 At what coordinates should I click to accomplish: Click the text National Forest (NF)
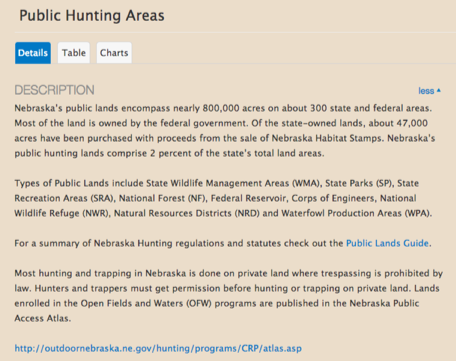click(163, 198)
